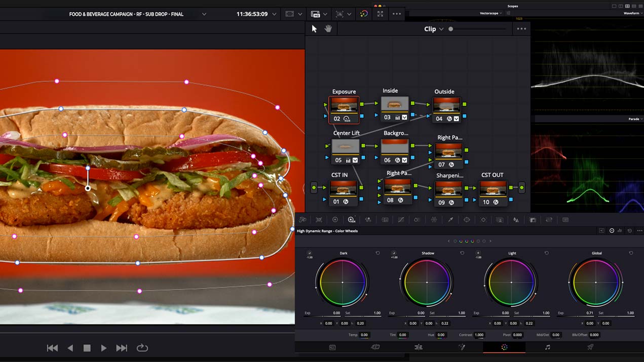Toggle loop playback mode
Viewport: 644px width, 362px height.
click(142, 348)
